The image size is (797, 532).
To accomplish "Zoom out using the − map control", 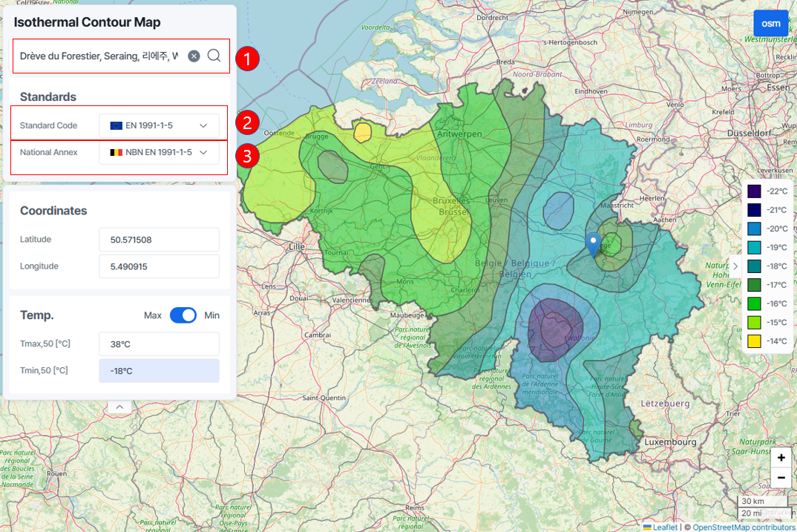I will [x=781, y=477].
